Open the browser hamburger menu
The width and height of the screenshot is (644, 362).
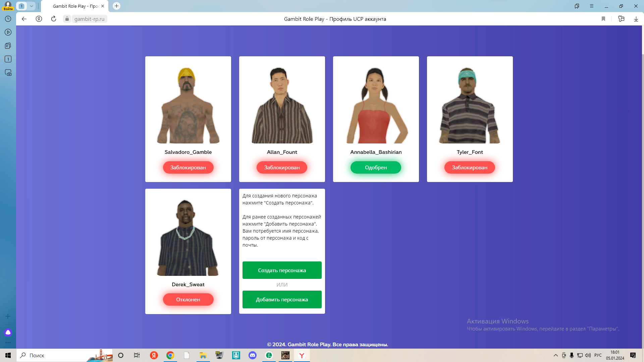[x=592, y=6]
